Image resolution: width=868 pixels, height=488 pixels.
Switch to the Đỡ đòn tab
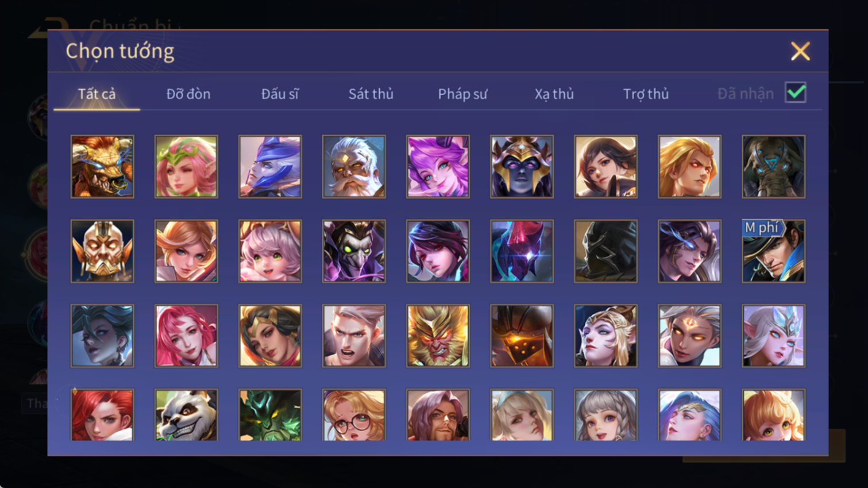click(188, 94)
